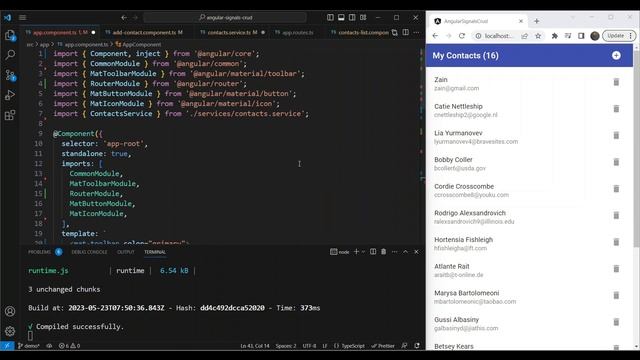The image size is (640, 360).
Task: Open the VS Code hamburger menu
Action: (x=22, y=18)
